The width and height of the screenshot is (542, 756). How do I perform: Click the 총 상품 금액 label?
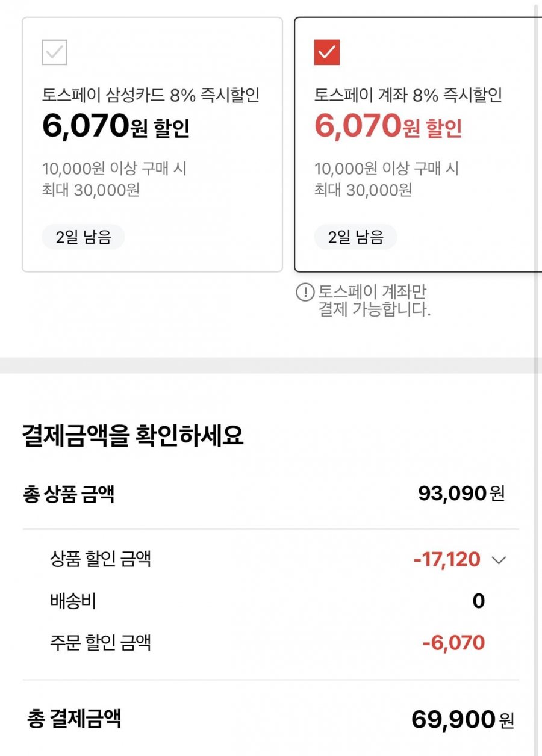69,494
